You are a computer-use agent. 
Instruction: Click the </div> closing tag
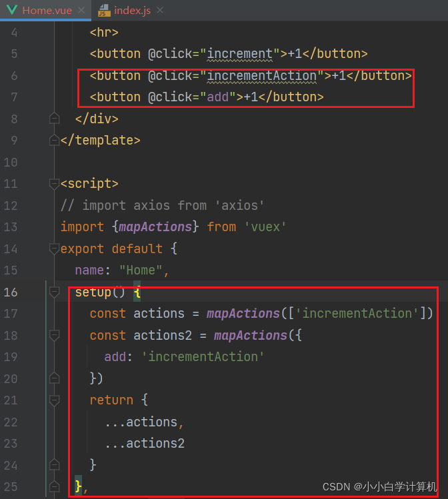coord(97,119)
